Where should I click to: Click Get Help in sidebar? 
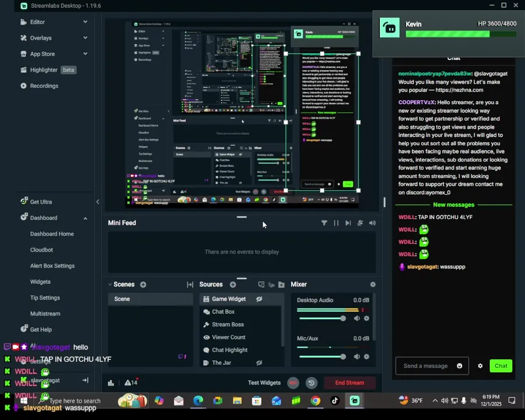(41, 329)
